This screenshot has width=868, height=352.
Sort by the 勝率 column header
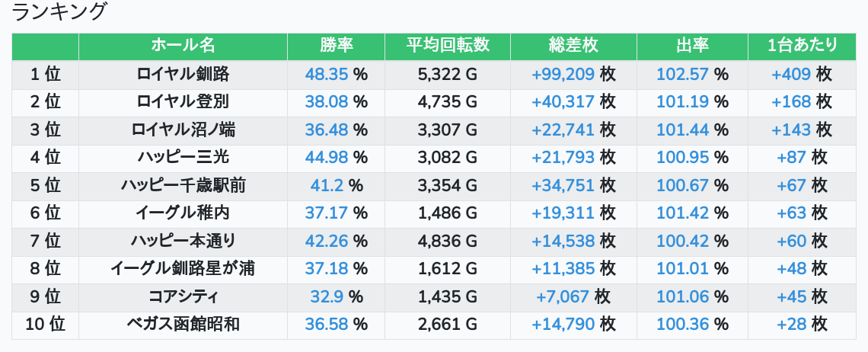coord(336,46)
